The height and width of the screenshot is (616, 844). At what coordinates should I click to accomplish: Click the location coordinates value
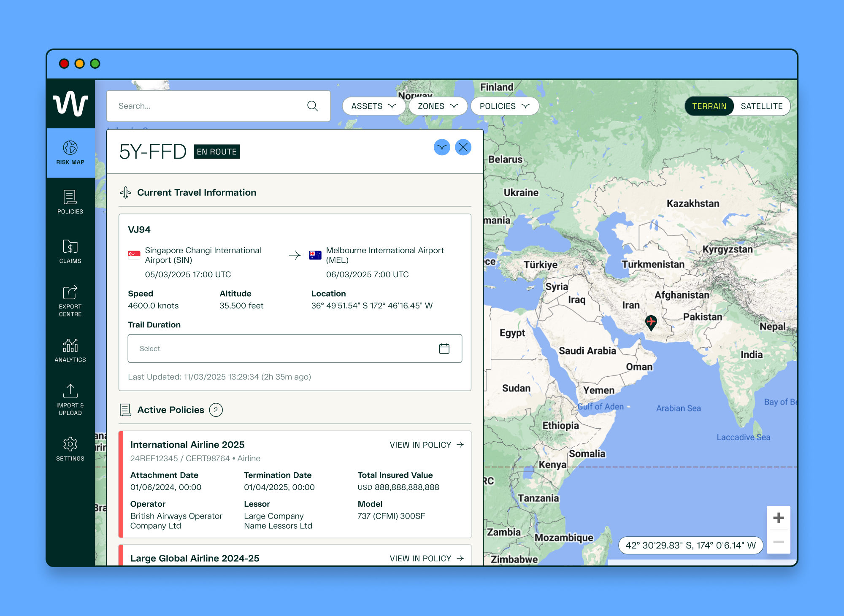(x=372, y=306)
